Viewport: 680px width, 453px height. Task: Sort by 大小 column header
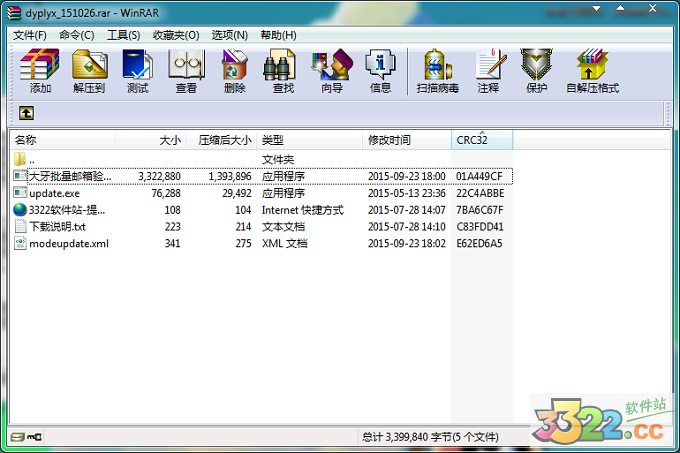pyautogui.click(x=151, y=140)
